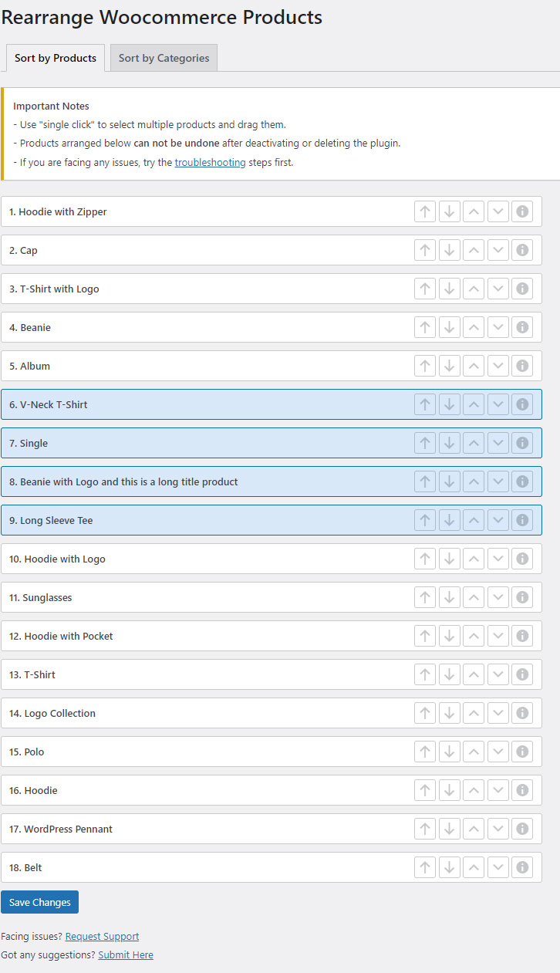
Task: Move Logo Collection down one step
Action: 498,713
